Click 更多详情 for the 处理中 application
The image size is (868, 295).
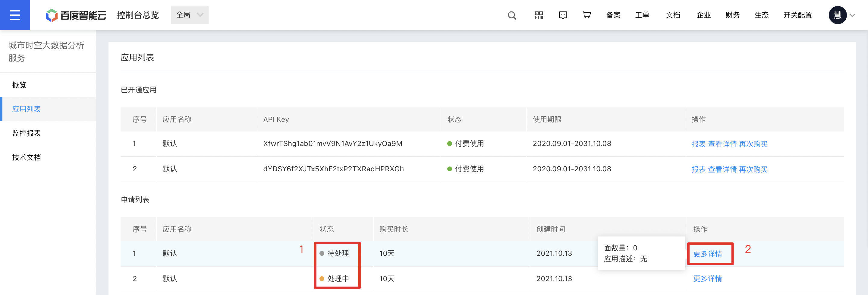(708, 279)
